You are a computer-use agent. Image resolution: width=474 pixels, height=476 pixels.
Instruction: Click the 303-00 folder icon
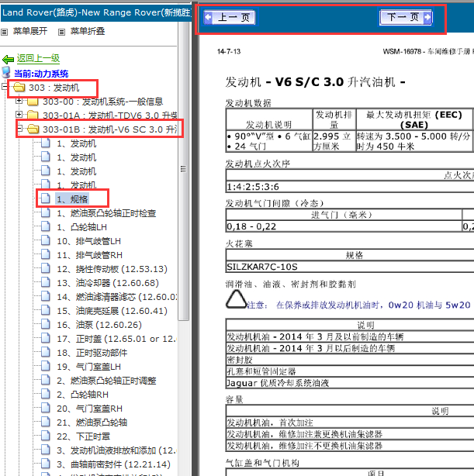(33, 102)
